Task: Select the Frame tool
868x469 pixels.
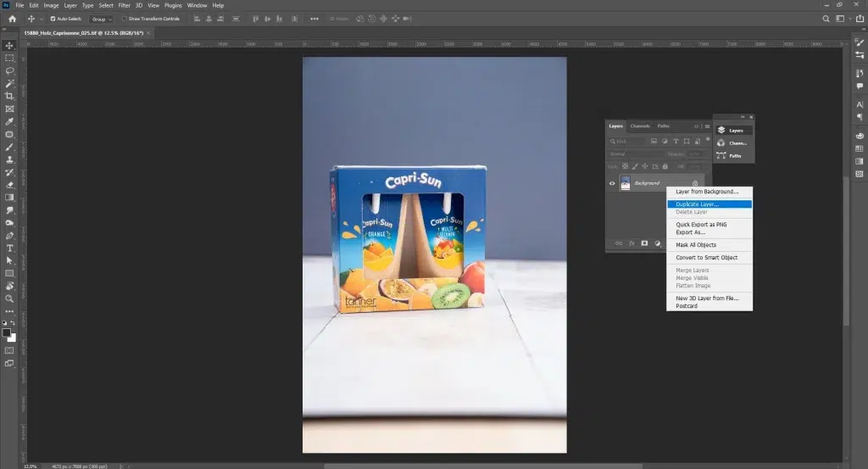Action: [9, 109]
